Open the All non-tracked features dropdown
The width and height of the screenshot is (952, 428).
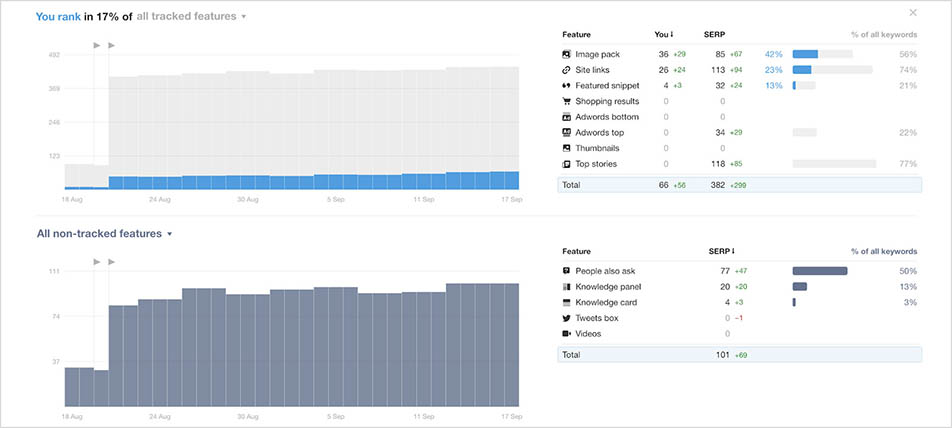point(104,234)
